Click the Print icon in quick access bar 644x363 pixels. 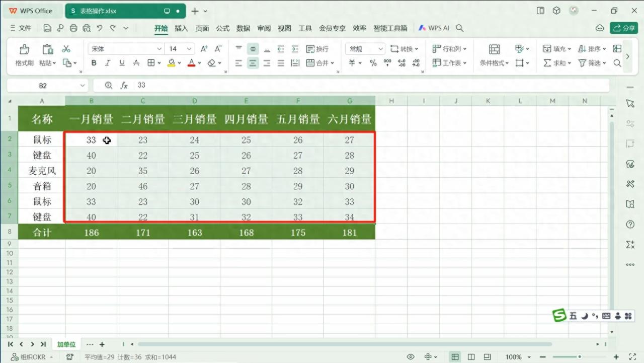(x=73, y=28)
